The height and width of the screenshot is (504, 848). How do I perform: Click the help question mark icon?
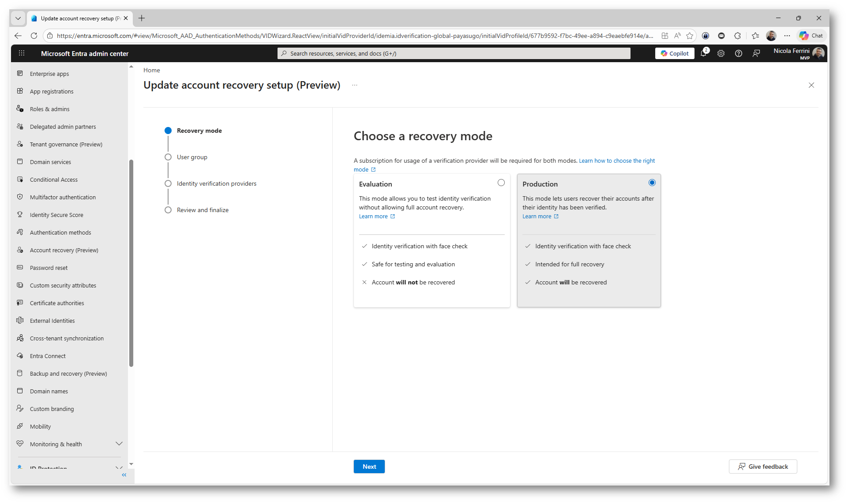click(x=738, y=53)
